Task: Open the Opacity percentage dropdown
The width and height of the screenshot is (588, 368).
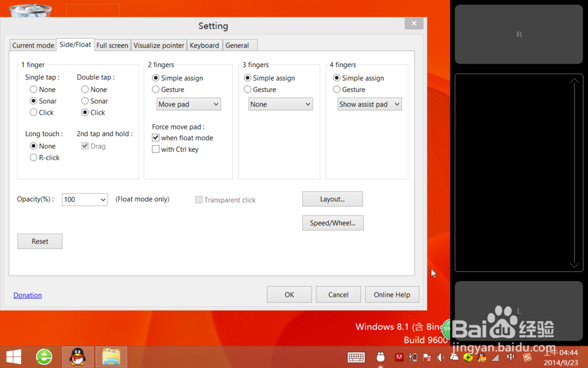Action: tap(85, 200)
